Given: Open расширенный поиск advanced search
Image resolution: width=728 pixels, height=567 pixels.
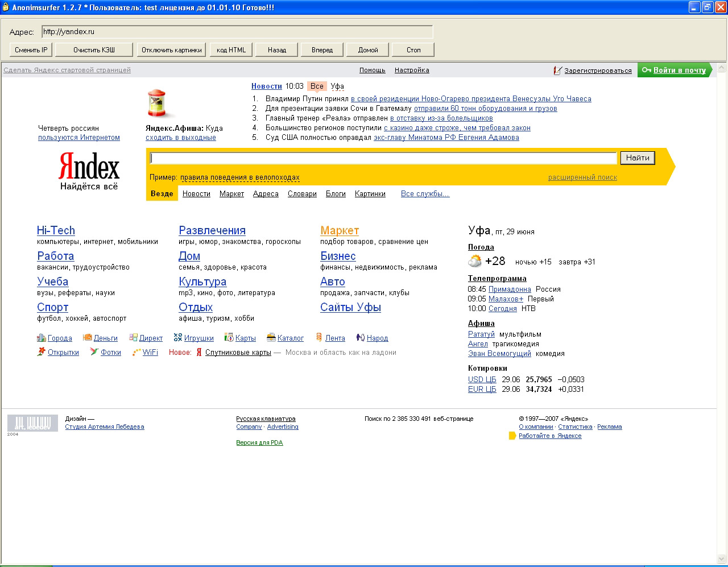Looking at the screenshot, I should pos(582,177).
